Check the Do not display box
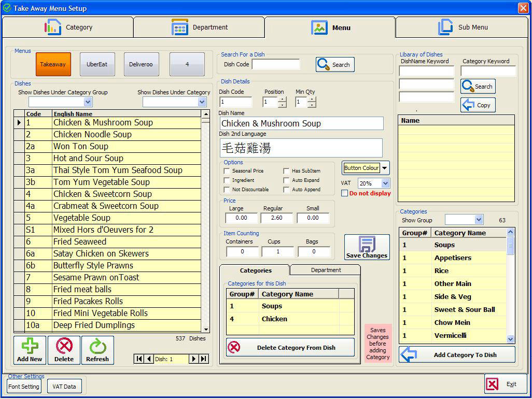This screenshot has width=532, height=399. pos(345,193)
